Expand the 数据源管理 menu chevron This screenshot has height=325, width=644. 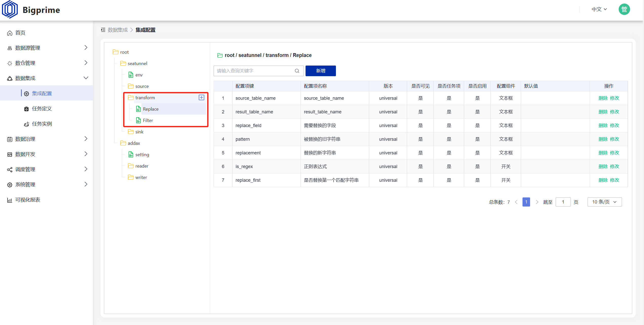coord(86,48)
